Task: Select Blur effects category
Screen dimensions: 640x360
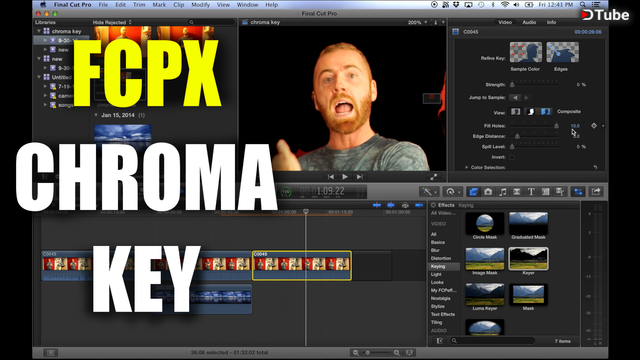Action: click(x=435, y=250)
